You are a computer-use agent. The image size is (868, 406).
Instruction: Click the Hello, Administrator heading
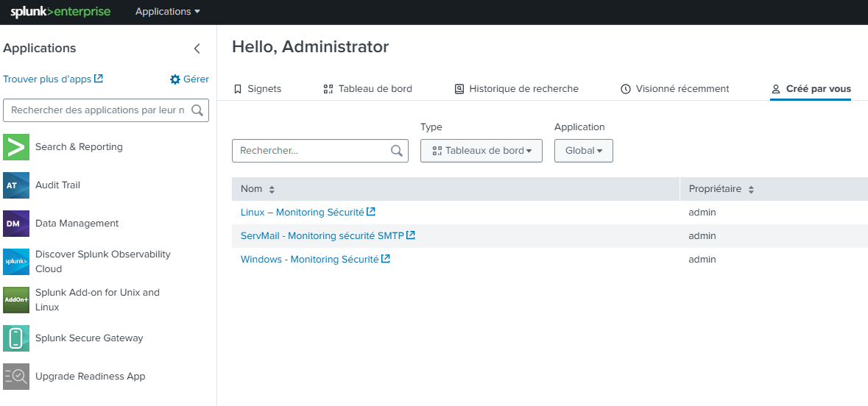(311, 47)
